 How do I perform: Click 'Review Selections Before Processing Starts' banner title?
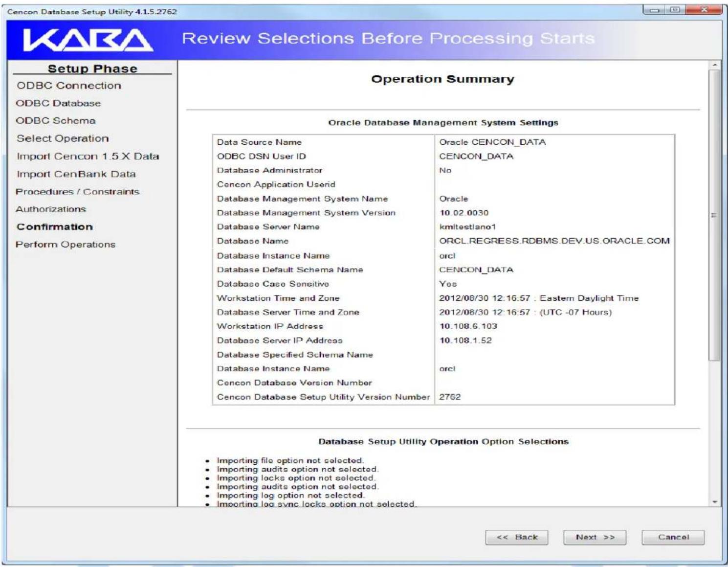tap(388, 39)
